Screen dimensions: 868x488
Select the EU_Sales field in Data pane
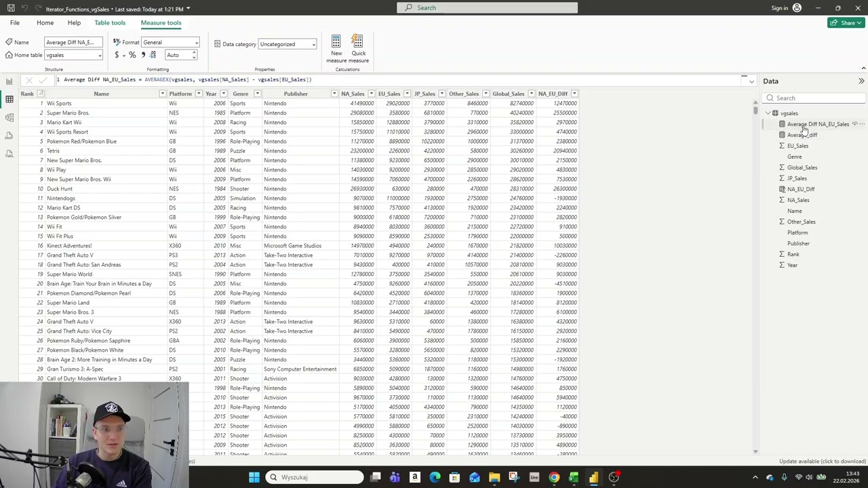coord(797,146)
